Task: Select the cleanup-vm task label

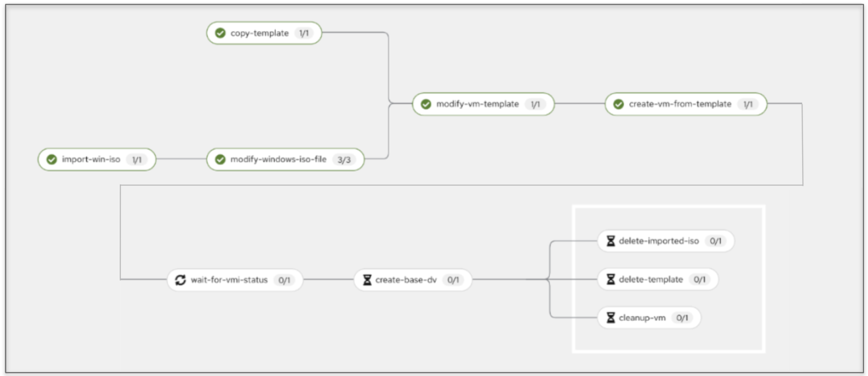Action: coord(642,318)
